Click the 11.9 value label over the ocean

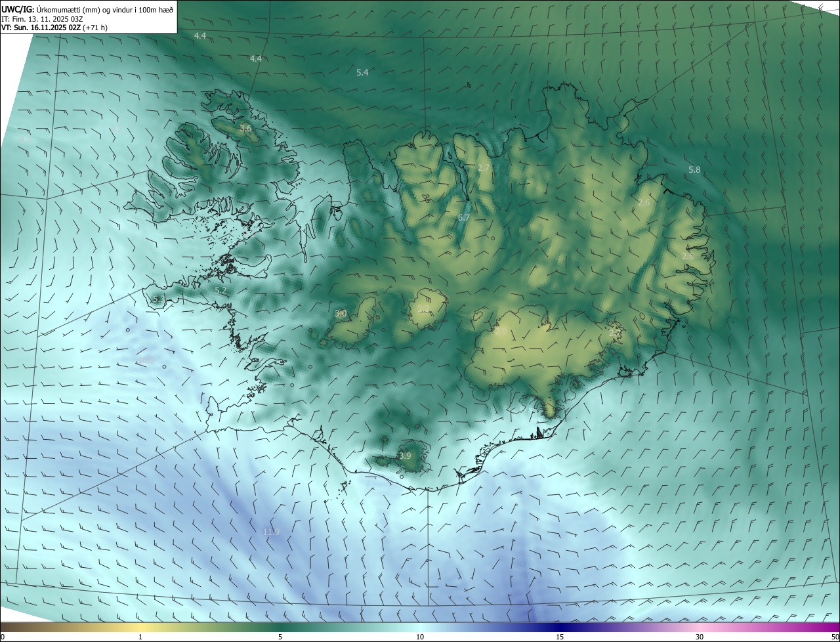point(271,532)
